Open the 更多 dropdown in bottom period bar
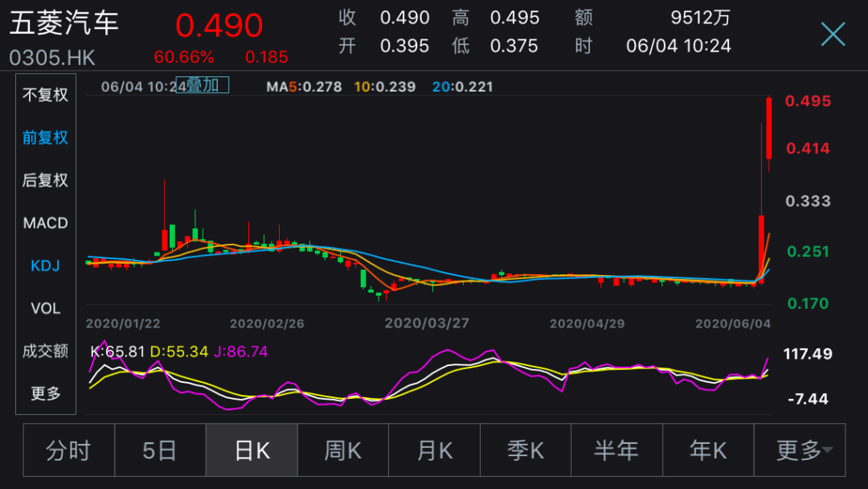The height and width of the screenshot is (489, 868). point(800,450)
